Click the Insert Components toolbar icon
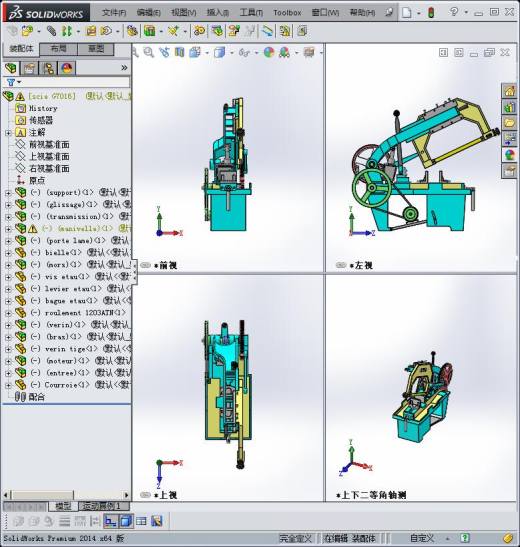Viewport: 520px width, 547px height. point(27,31)
